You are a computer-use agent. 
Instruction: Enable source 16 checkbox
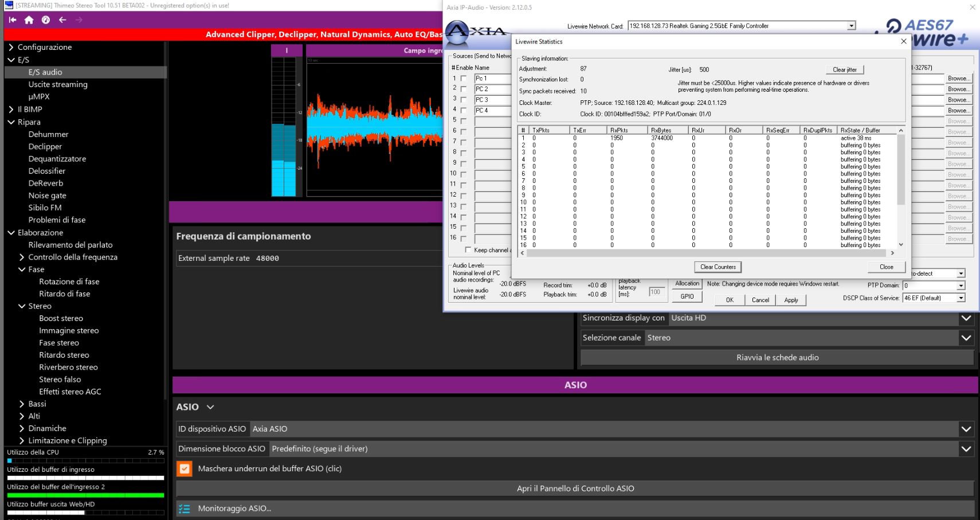464,239
